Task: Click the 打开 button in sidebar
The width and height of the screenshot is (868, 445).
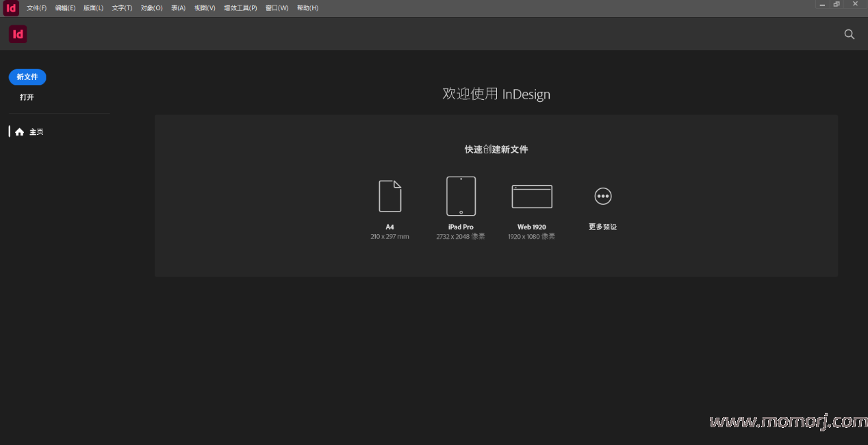Action: [27, 97]
